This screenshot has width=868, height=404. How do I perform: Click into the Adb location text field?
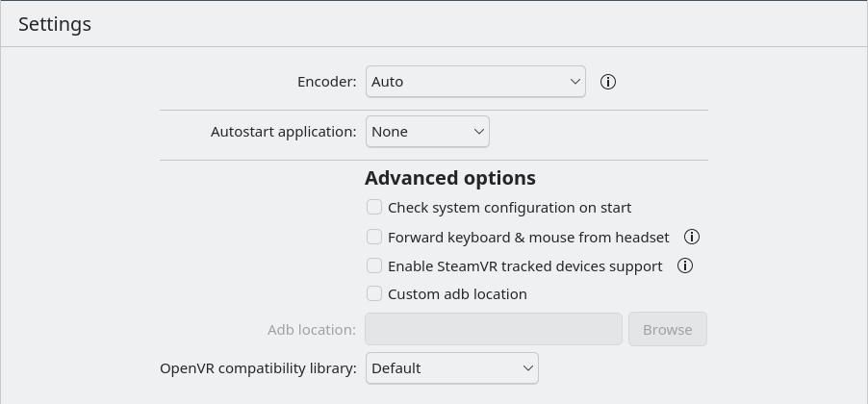[x=494, y=329]
